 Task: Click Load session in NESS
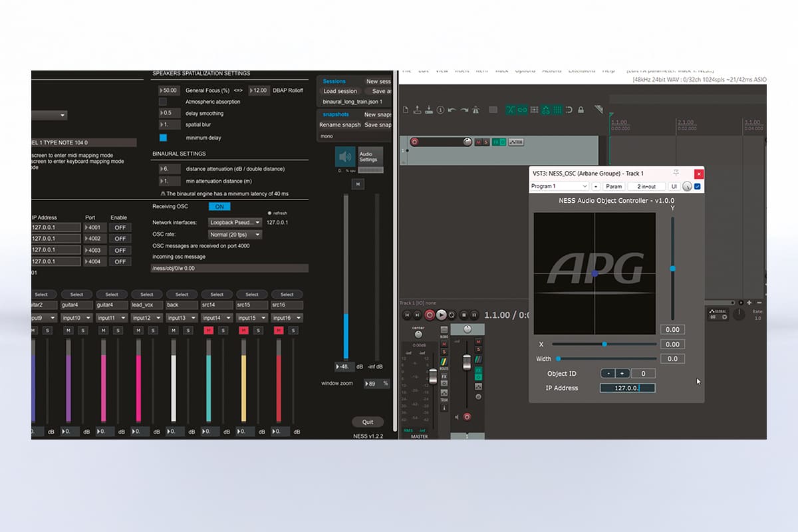tap(340, 91)
